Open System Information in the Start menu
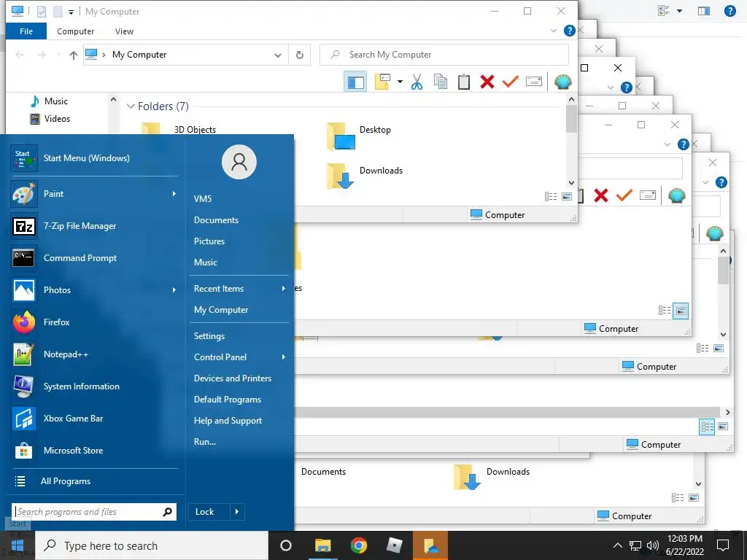The image size is (747, 560). pos(94,386)
